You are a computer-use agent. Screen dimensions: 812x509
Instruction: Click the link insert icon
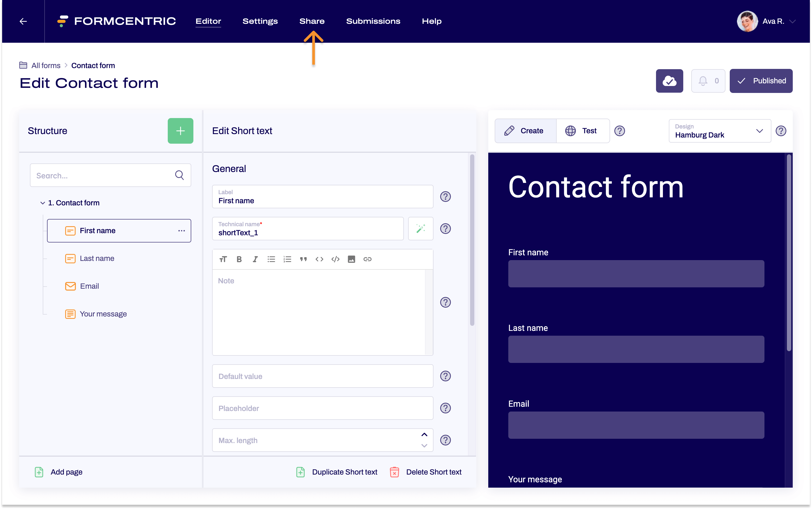click(x=367, y=259)
